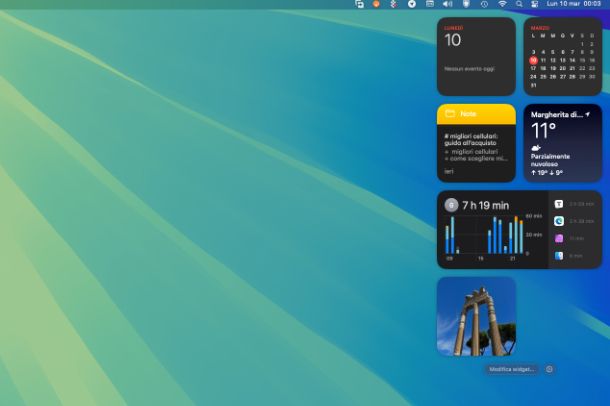Click 'Parzialmente nuvoloso' weather text
Image resolution: width=610 pixels, height=406 pixels.
[550, 160]
